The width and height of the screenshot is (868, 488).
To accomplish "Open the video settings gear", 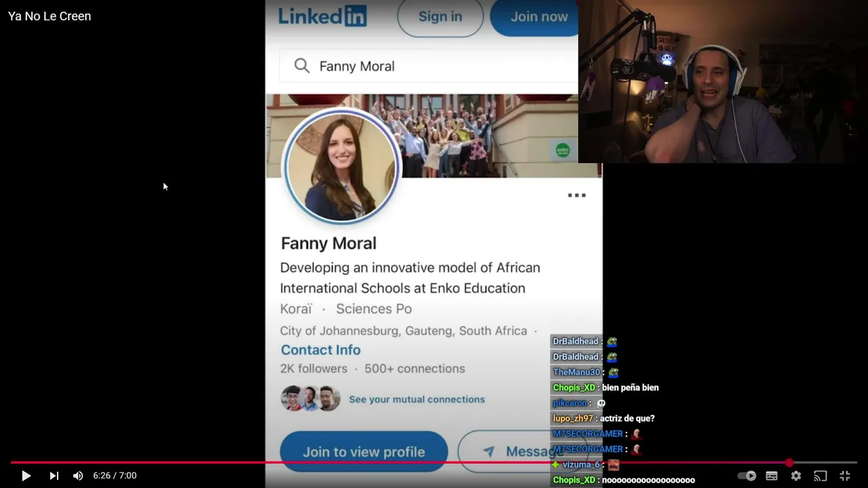I will [x=796, y=476].
